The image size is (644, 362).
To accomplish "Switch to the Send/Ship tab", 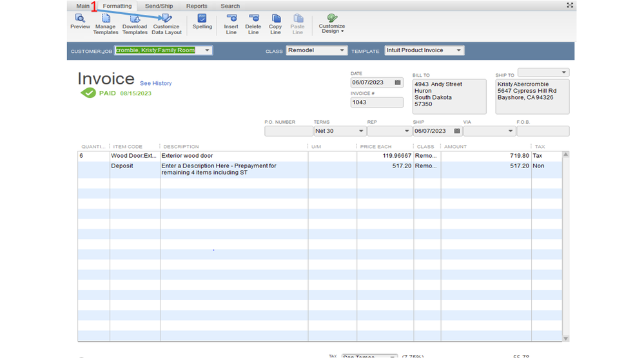I will [159, 6].
